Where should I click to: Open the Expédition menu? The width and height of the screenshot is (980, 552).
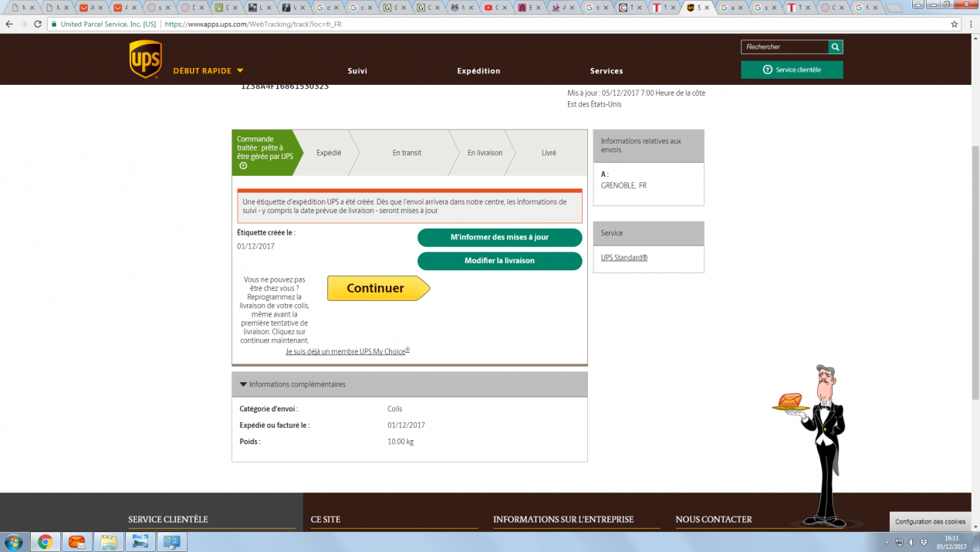(x=478, y=71)
